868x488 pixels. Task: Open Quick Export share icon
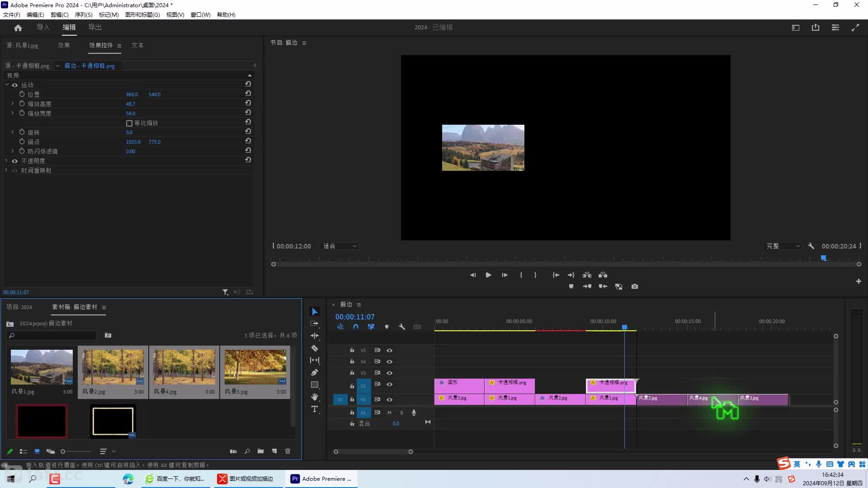coord(816,28)
